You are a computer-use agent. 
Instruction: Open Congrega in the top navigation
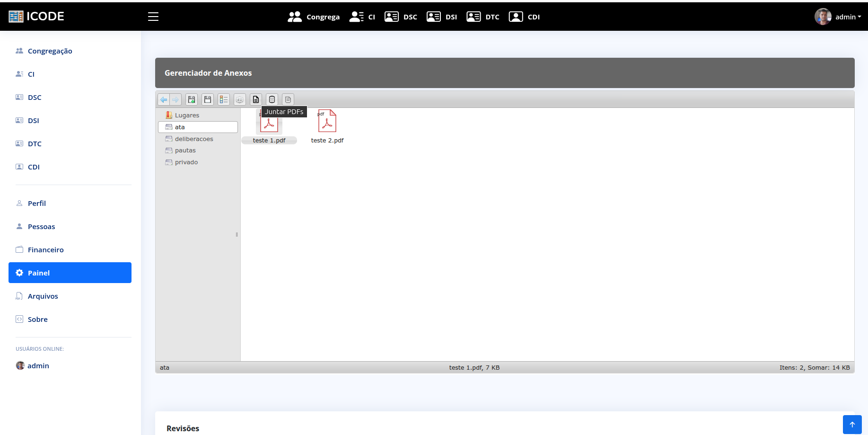tap(314, 17)
